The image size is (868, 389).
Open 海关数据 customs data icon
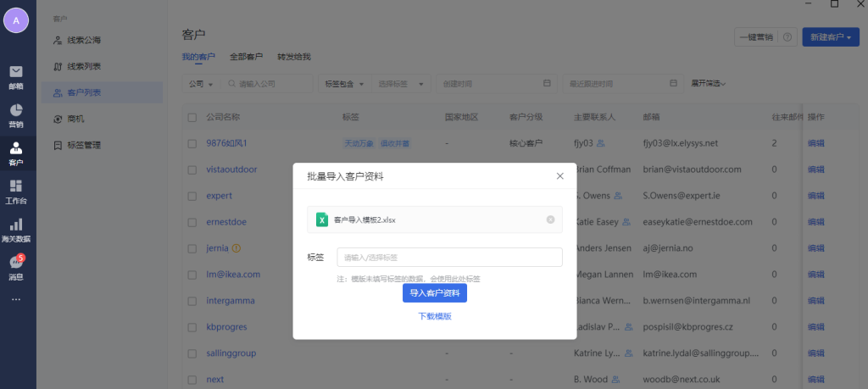tap(16, 230)
